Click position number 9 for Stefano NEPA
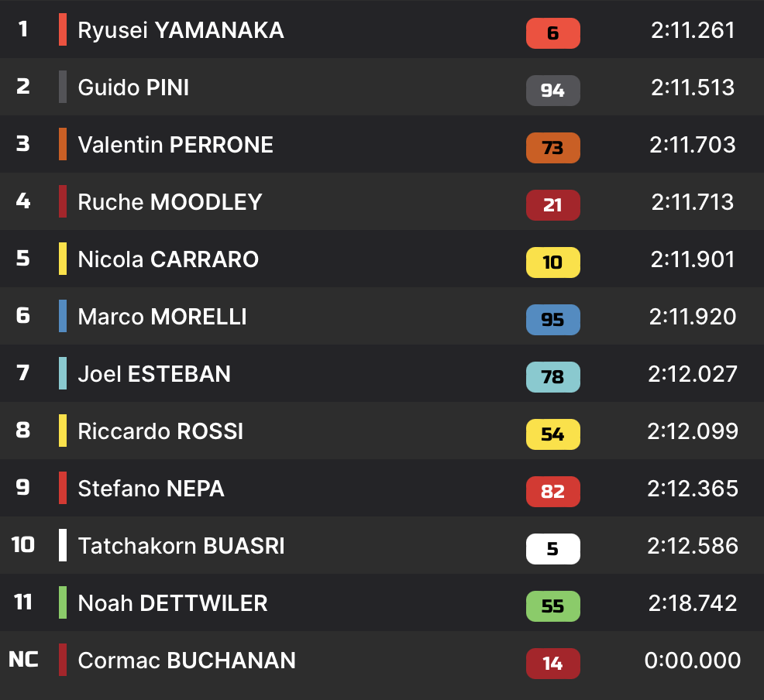Screen dimensions: 764x700 [x=23, y=487]
